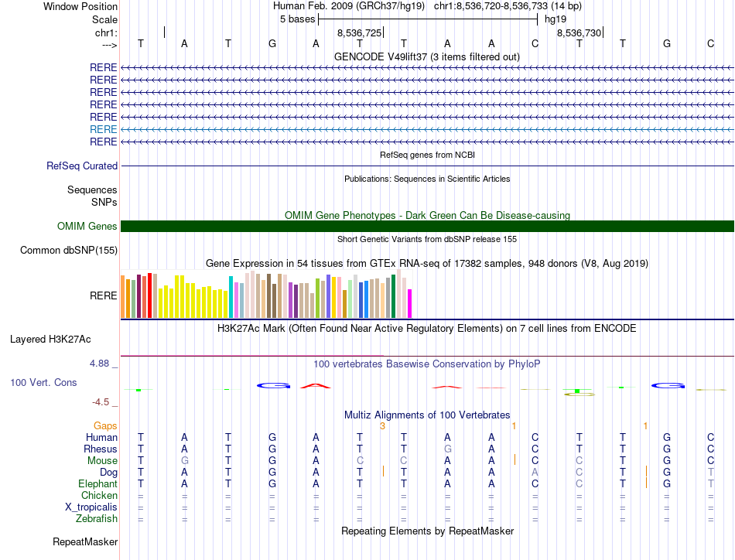Click the light-blue highlighted RERE transcript label

click(104, 129)
